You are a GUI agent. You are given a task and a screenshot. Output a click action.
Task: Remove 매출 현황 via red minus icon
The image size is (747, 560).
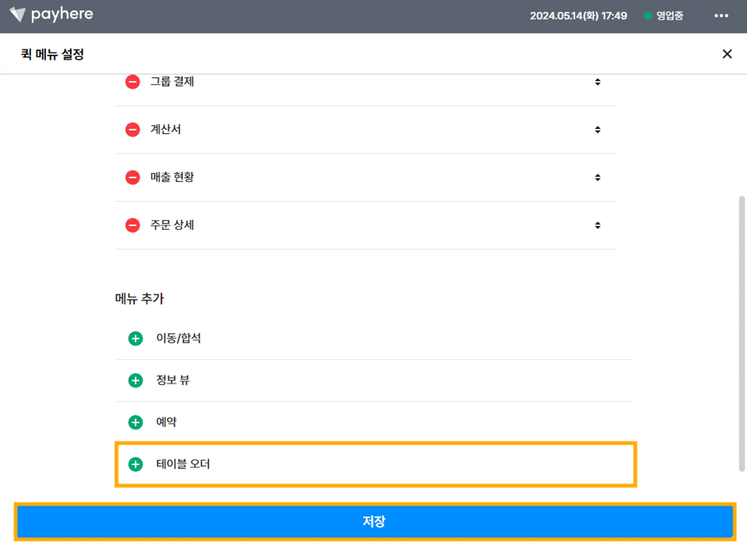pyautogui.click(x=132, y=177)
